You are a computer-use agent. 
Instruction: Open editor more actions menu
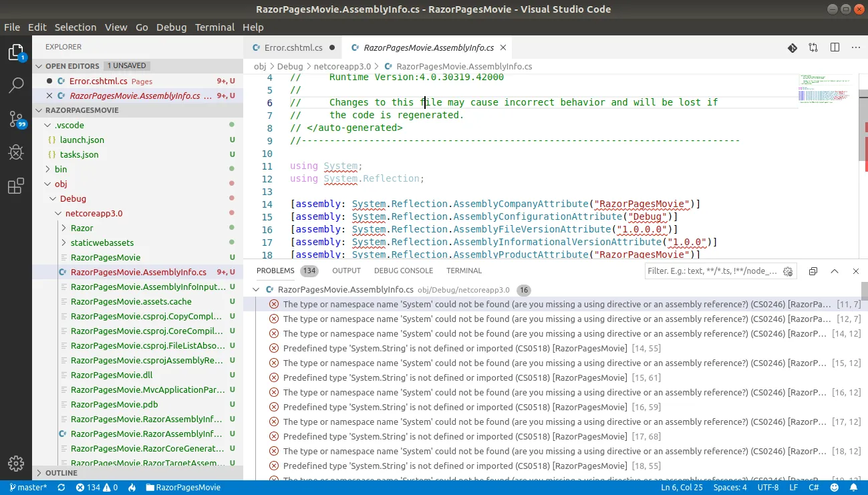click(x=855, y=47)
